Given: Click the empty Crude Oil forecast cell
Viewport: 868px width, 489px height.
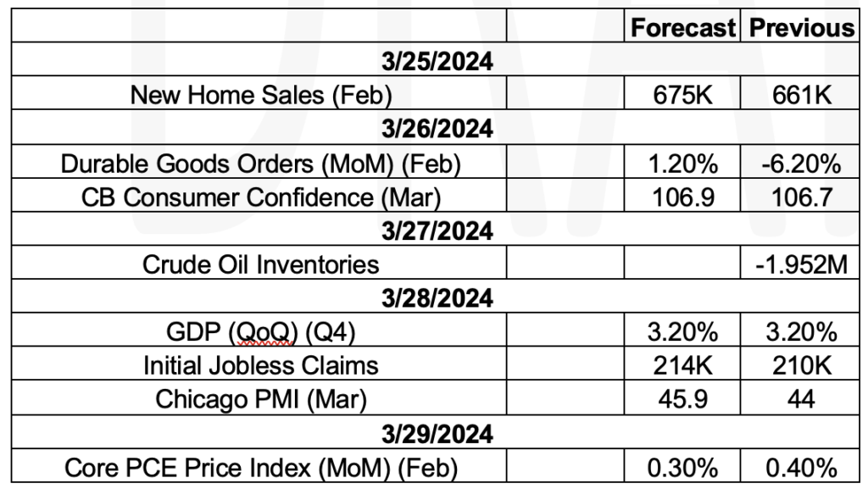Looking at the screenshot, I should [x=682, y=264].
